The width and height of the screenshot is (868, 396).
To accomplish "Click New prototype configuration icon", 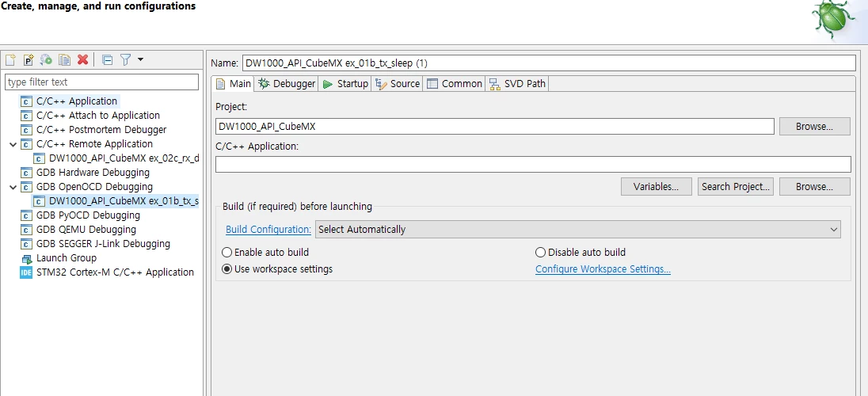I will (x=29, y=59).
